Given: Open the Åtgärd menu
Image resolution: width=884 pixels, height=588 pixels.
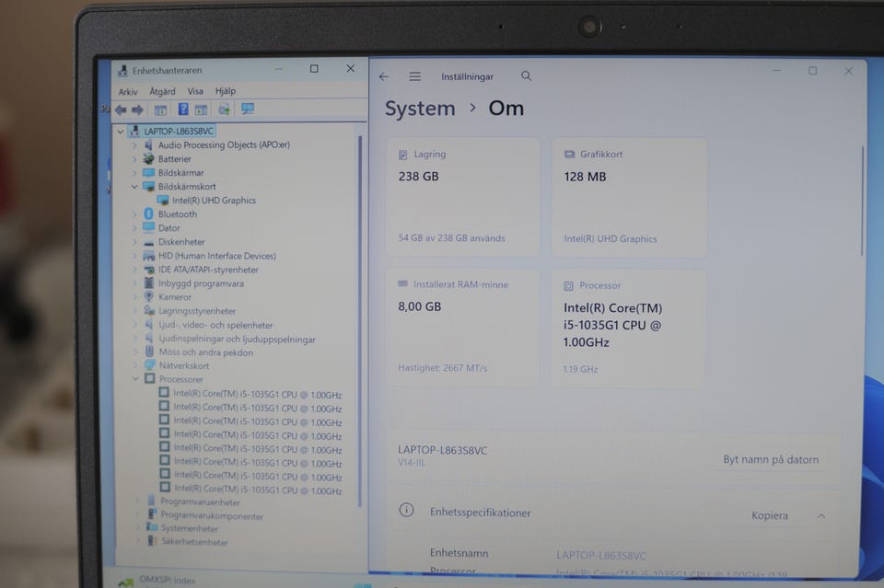Looking at the screenshot, I should click(162, 91).
